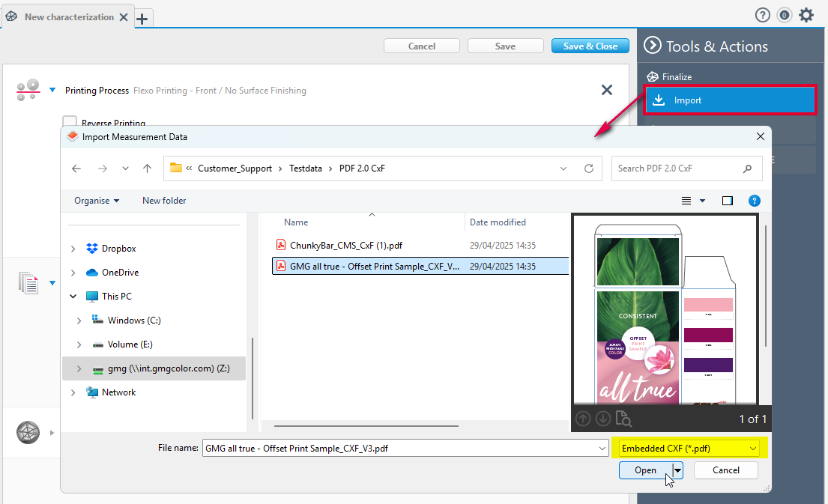The width and height of the screenshot is (828, 504).
Task: Select the printing press icon beside Printing Process
Action: pyautogui.click(x=28, y=88)
